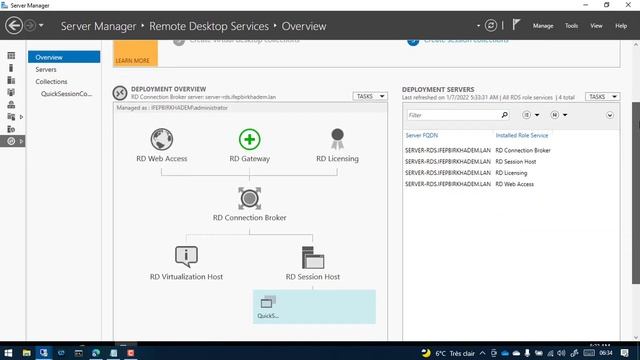Open Deployment Servers TASKS dropdown
This screenshot has height=360, width=640.
tap(602, 97)
